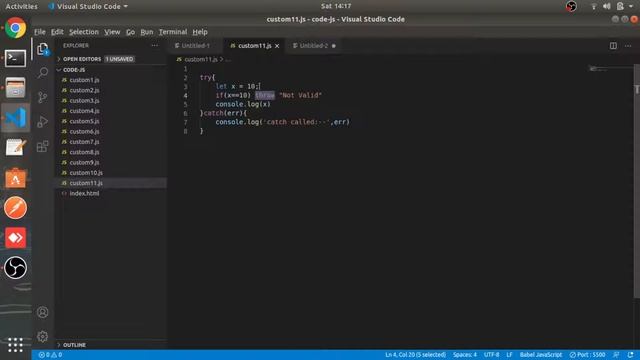Open editor More Actions ellipsis
The height and width of the screenshot is (360, 640).
coord(628,46)
